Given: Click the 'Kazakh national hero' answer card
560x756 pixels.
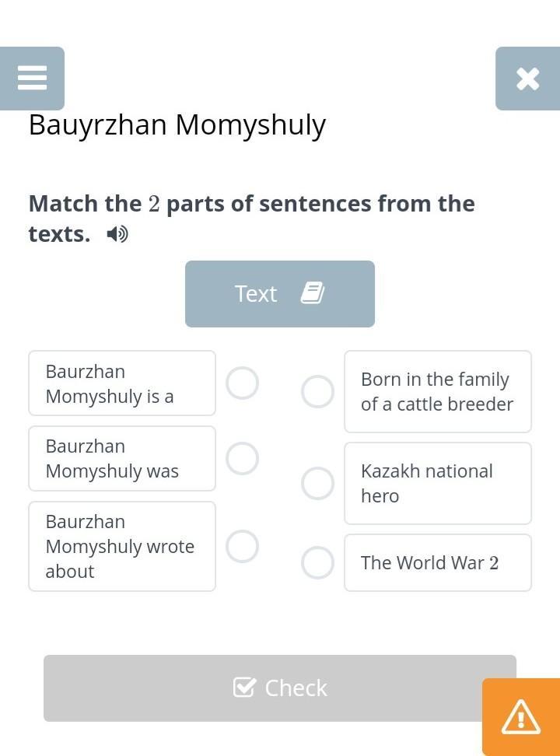Looking at the screenshot, I should click(x=438, y=484).
